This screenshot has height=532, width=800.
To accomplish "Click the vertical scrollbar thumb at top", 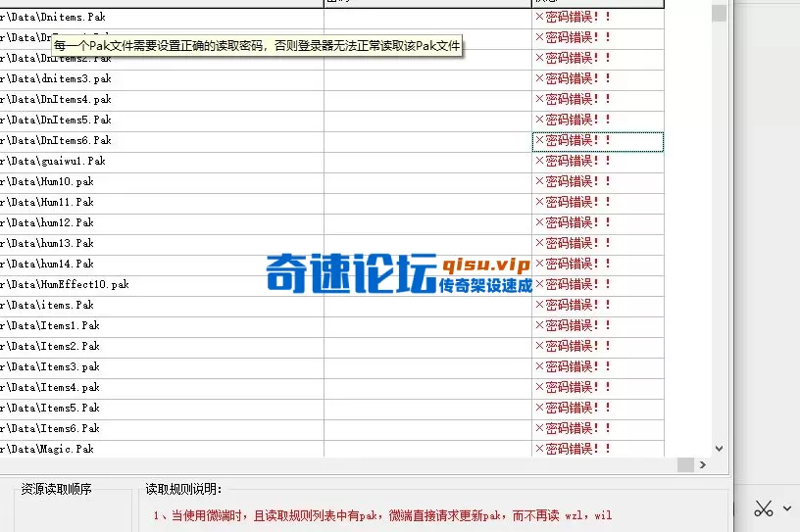I will tap(719, 12).
